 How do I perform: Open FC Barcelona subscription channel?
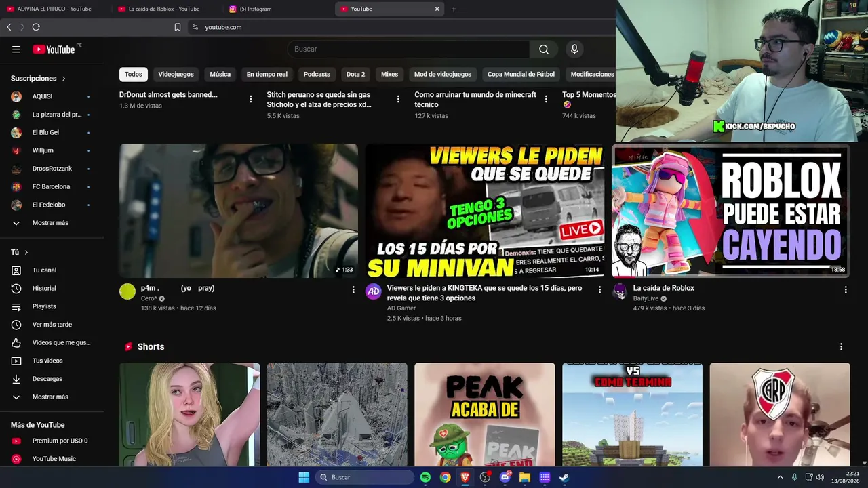click(52, 187)
